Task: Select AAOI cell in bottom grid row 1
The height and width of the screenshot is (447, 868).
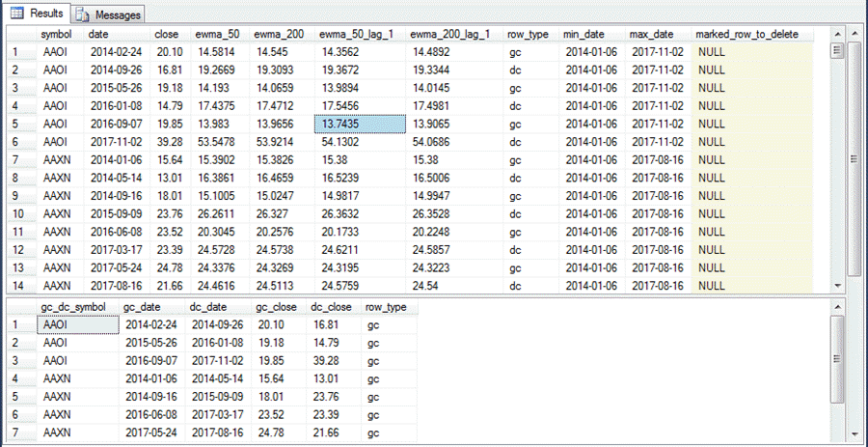Action: coord(77,324)
